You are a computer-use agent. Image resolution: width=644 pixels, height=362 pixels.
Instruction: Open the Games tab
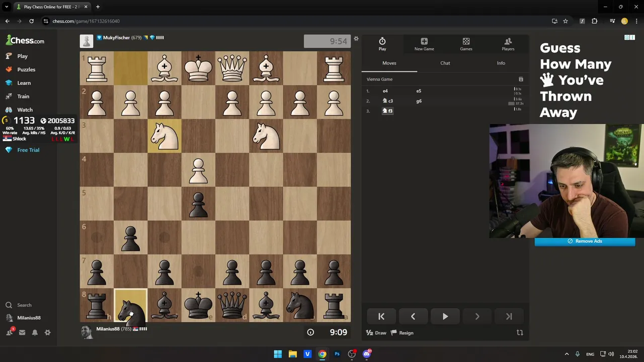(466, 44)
